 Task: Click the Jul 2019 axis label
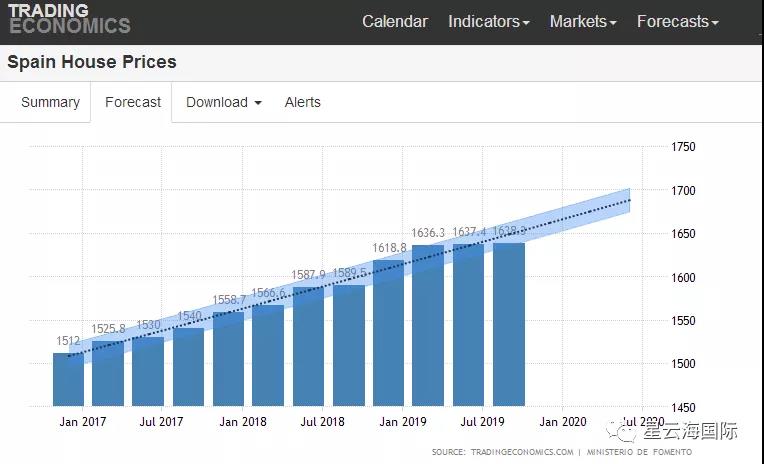click(x=482, y=422)
